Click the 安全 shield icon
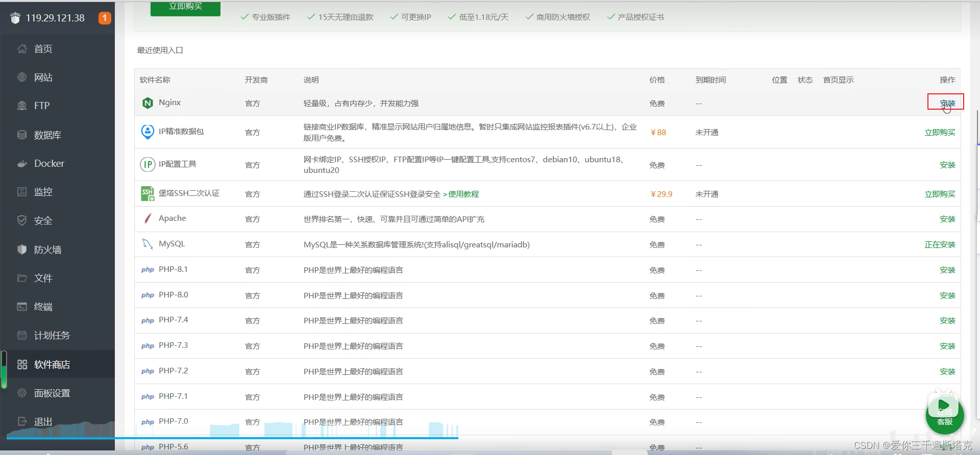Screen dimensions: 980x455 22,220
